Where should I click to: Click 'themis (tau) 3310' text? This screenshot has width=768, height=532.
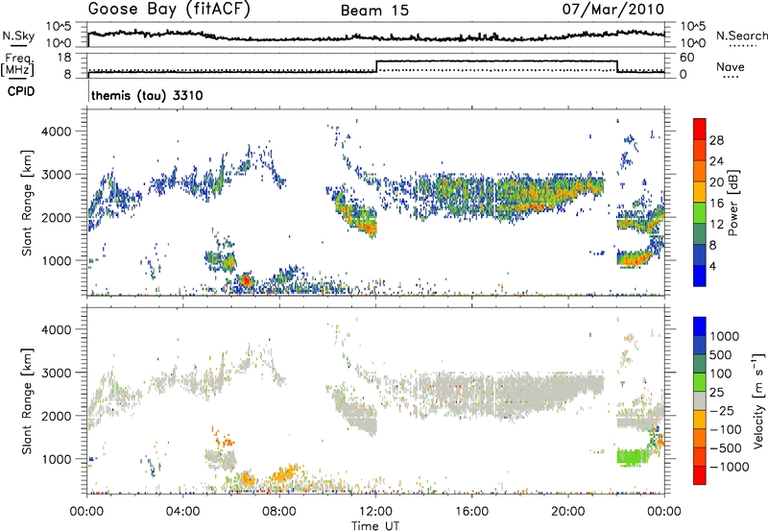click(x=147, y=95)
